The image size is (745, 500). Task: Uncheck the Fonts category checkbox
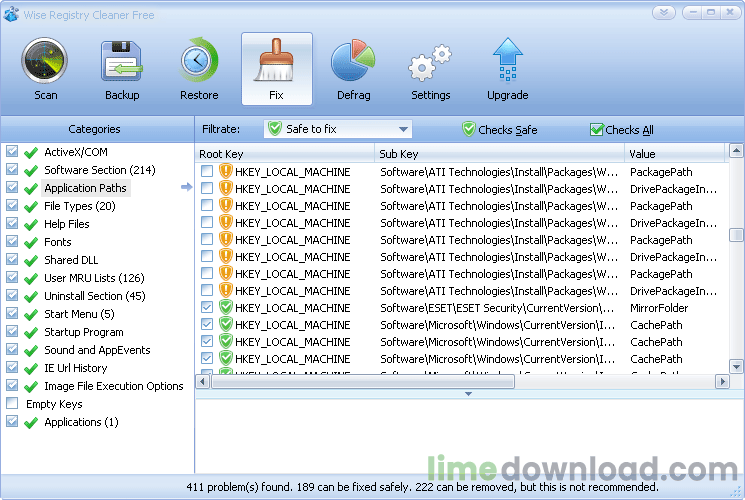[x=12, y=241]
